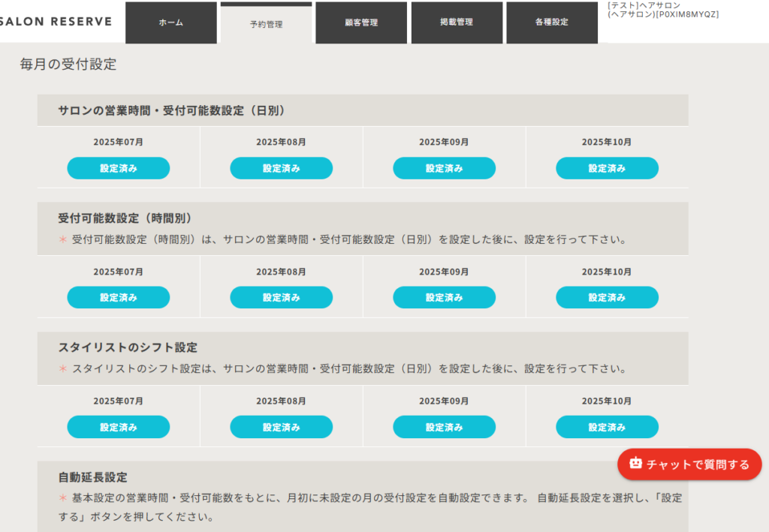Open 2025年08月 設定済み in 受付可能数設定 (時間別)
The width and height of the screenshot is (769, 532).
281,297
